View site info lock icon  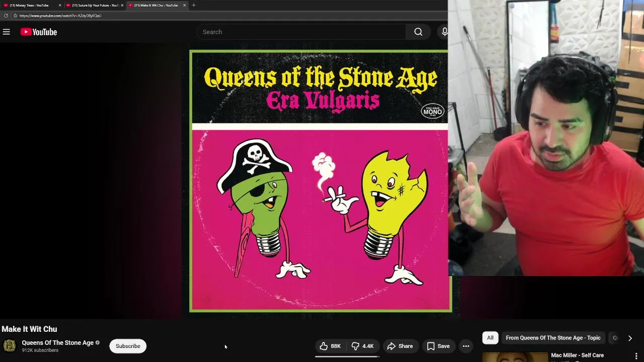(x=15, y=16)
